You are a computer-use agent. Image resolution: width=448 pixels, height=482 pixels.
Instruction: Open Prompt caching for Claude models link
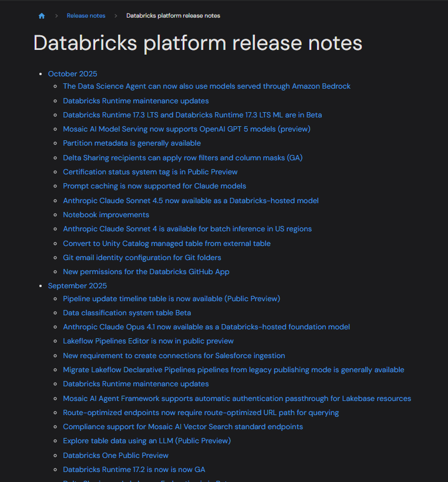click(x=154, y=186)
